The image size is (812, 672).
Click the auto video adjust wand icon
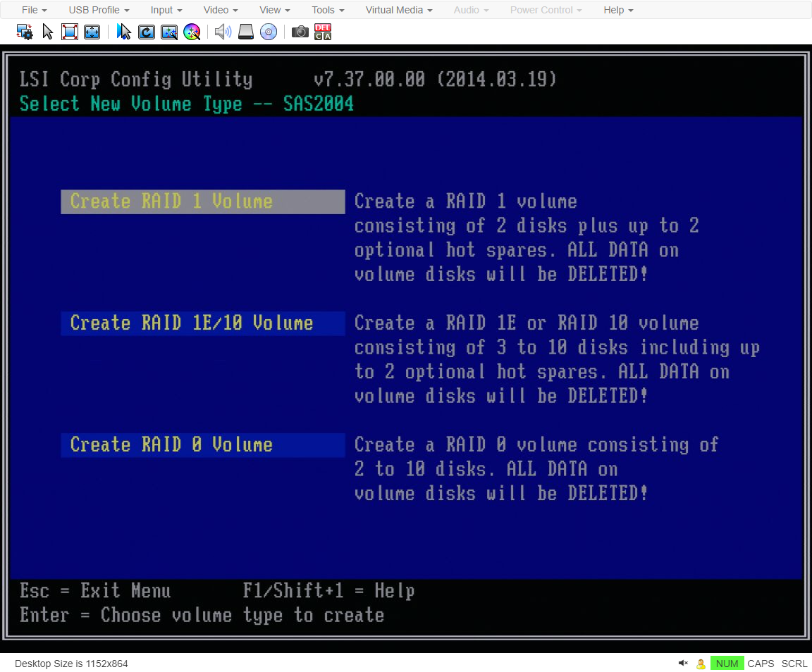(169, 32)
